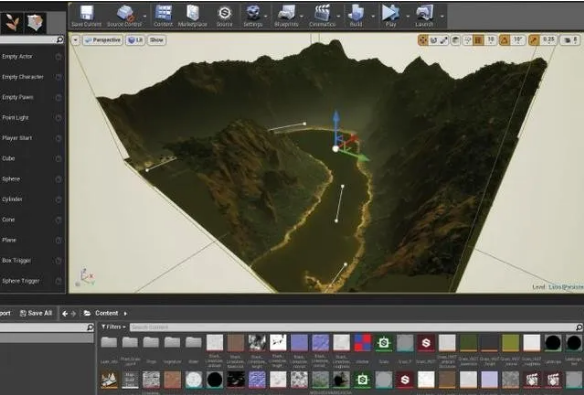Open the Blueprints toolbar icon
This screenshot has width=584, height=395.
pos(286,16)
